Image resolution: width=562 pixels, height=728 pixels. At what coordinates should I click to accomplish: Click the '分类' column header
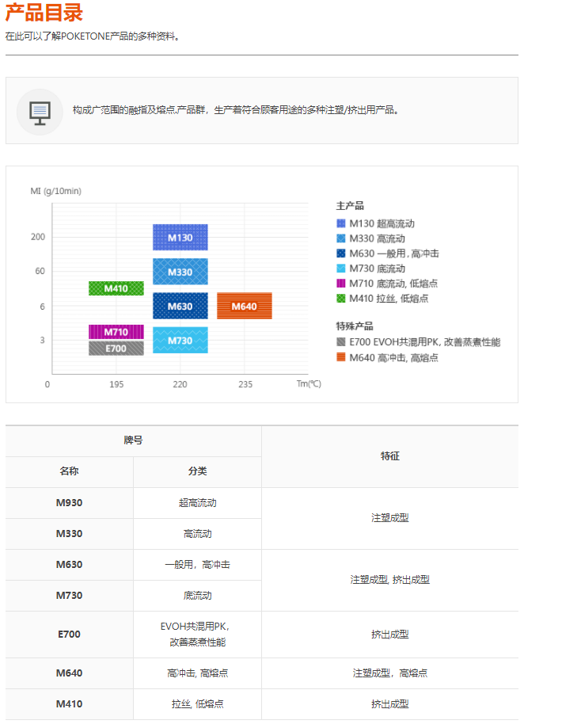[x=197, y=471]
